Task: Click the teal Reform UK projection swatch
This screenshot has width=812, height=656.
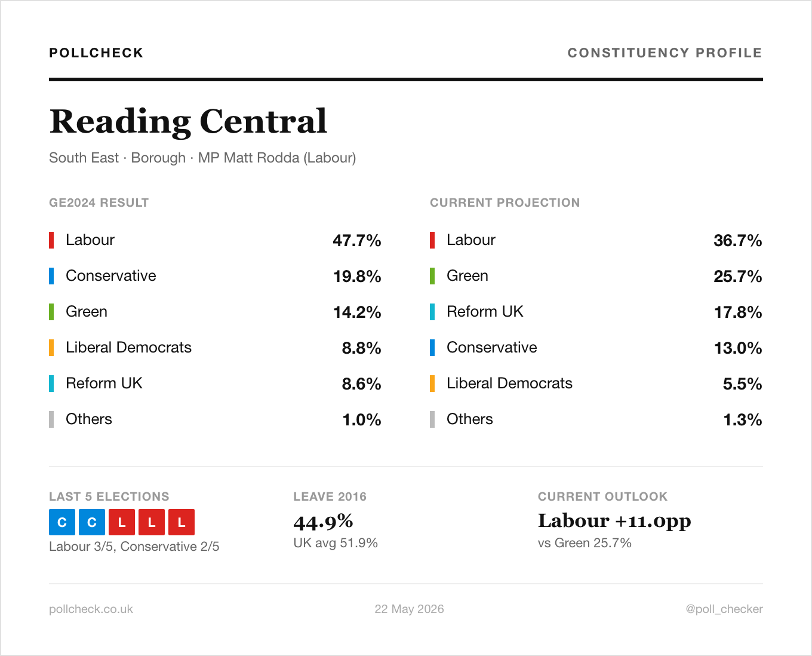Action: [432, 312]
